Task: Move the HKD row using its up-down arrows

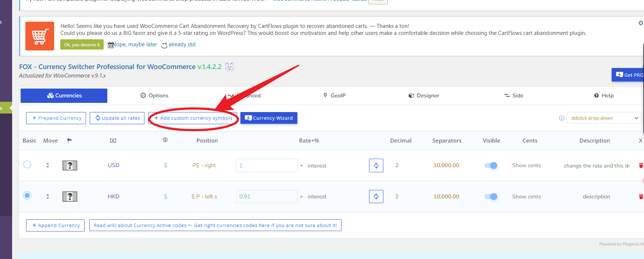Action: 48,197
